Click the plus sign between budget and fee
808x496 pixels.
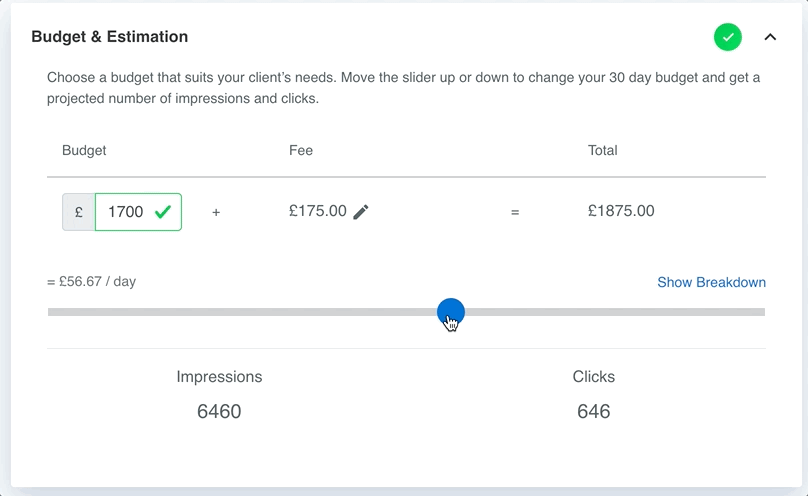pos(216,212)
